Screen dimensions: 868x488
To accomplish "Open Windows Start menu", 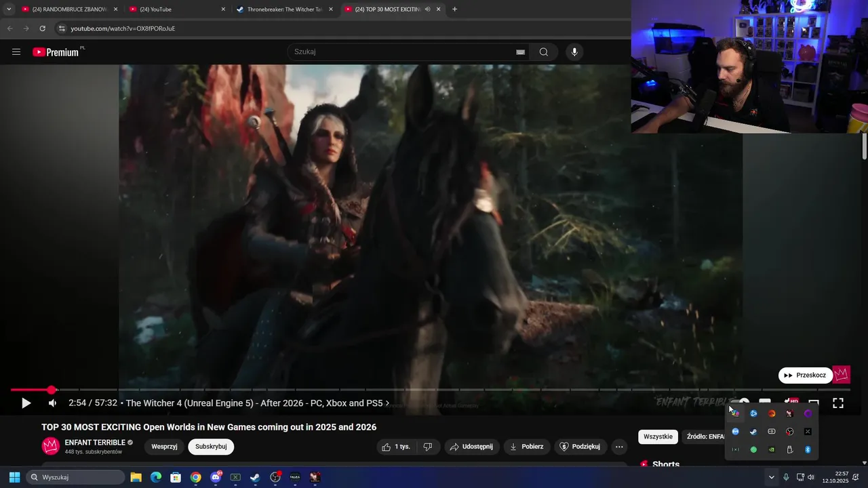I will tap(14, 477).
